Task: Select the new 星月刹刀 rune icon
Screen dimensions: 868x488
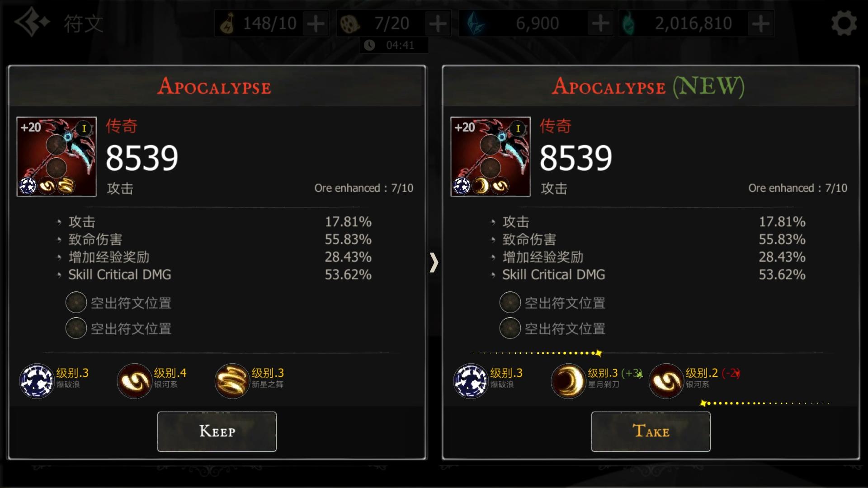Action: pyautogui.click(x=568, y=381)
